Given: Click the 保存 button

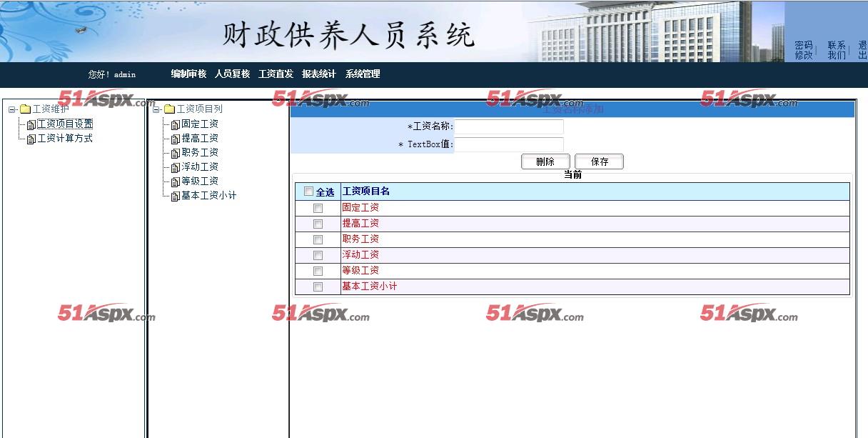Looking at the screenshot, I should tap(600, 161).
